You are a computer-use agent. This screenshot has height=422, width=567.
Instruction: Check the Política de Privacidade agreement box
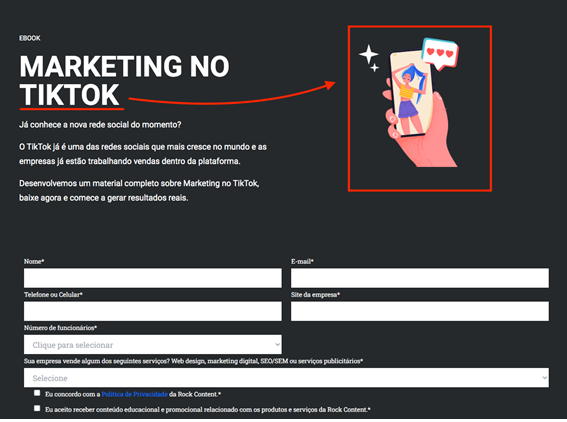[37, 393]
